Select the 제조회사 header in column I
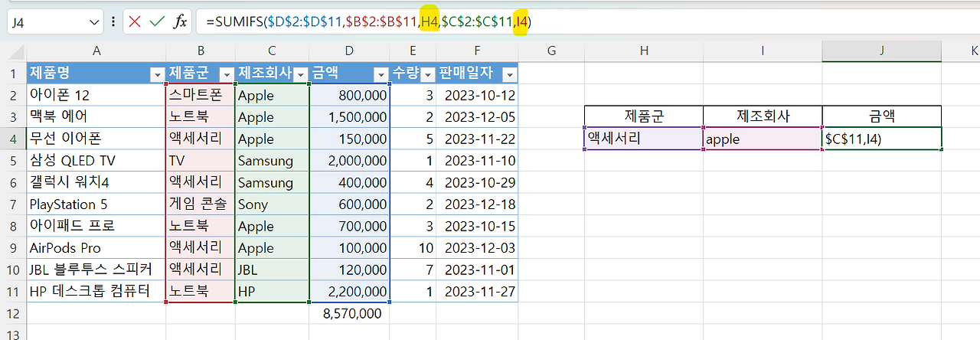Viewport: 980px width, 340px height. tap(763, 117)
